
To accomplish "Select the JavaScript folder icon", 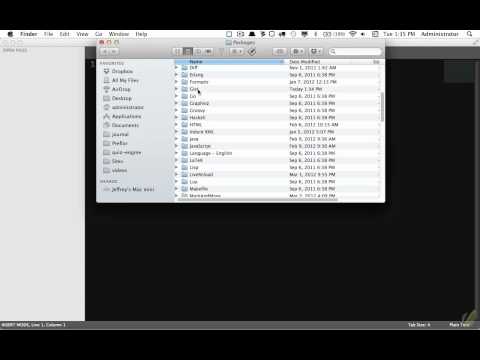I will [185, 146].
